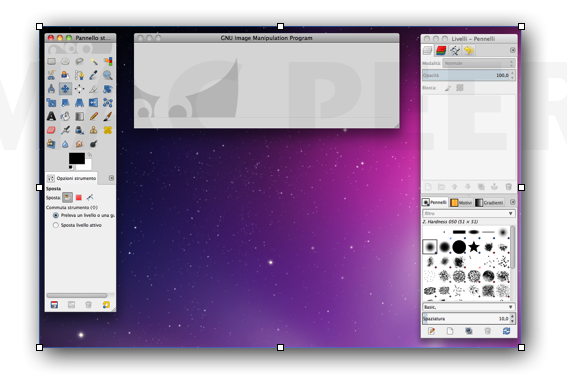
Task: Switch to the Pennelli brushes tab
Action: 435,202
